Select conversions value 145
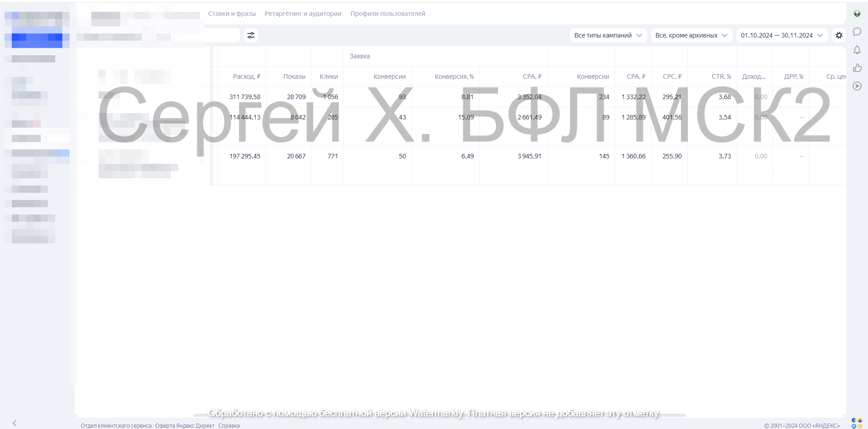 (604, 156)
